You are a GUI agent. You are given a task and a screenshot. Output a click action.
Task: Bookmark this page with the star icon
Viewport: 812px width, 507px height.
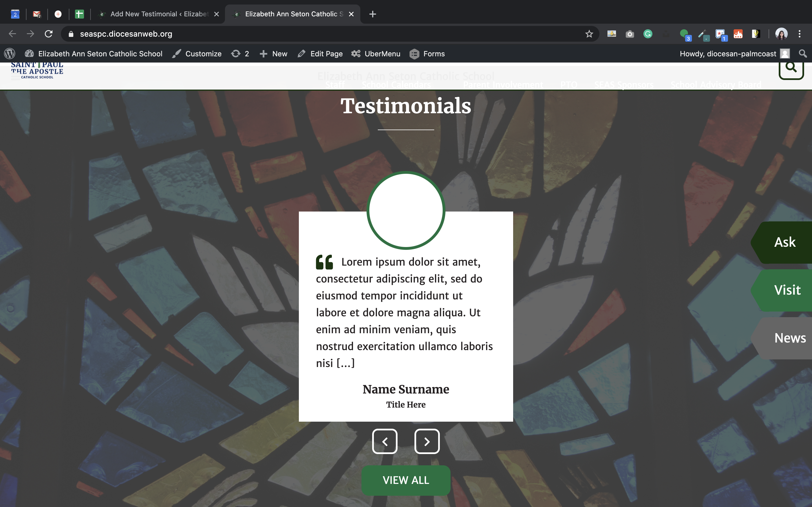(x=589, y=34)
